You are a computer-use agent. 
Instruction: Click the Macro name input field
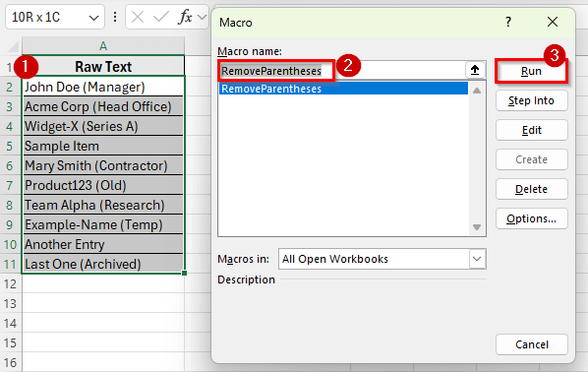[x=341, y=70]
